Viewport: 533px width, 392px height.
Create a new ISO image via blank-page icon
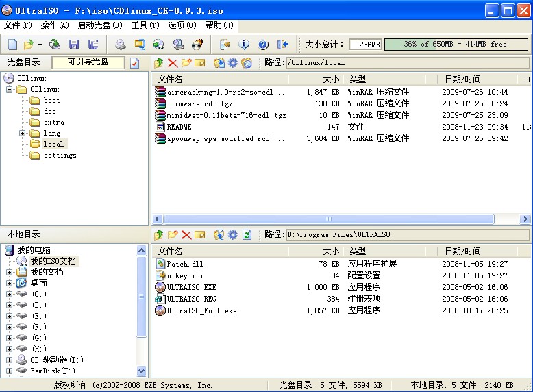(12, 44)
